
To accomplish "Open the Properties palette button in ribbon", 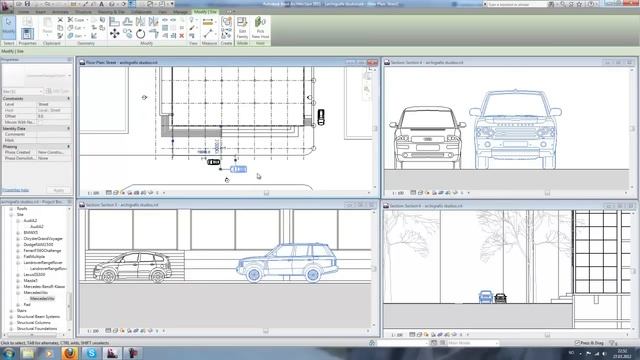I will pyautogui.click(x=27, y=33).
